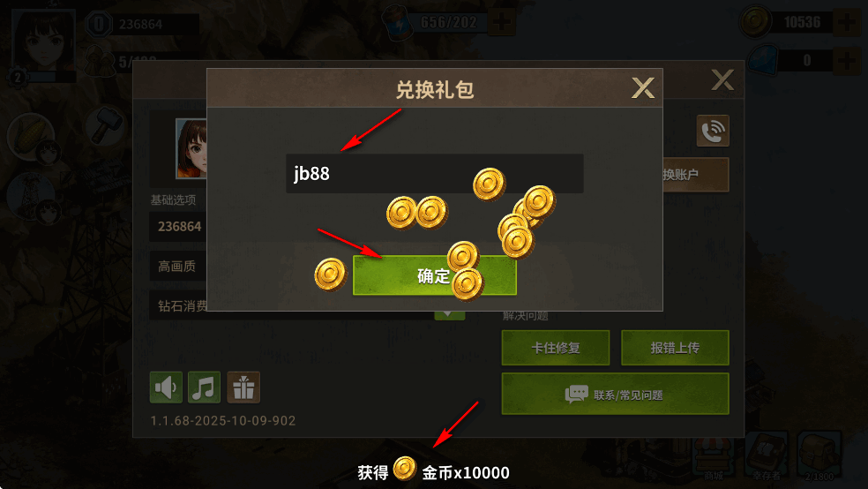
Task: Expand the 钻石消费 dropdown arrow
Action: point(450,314)
